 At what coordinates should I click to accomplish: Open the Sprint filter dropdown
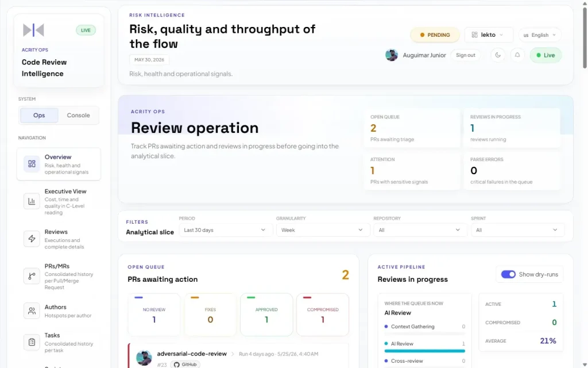point(517,230)
